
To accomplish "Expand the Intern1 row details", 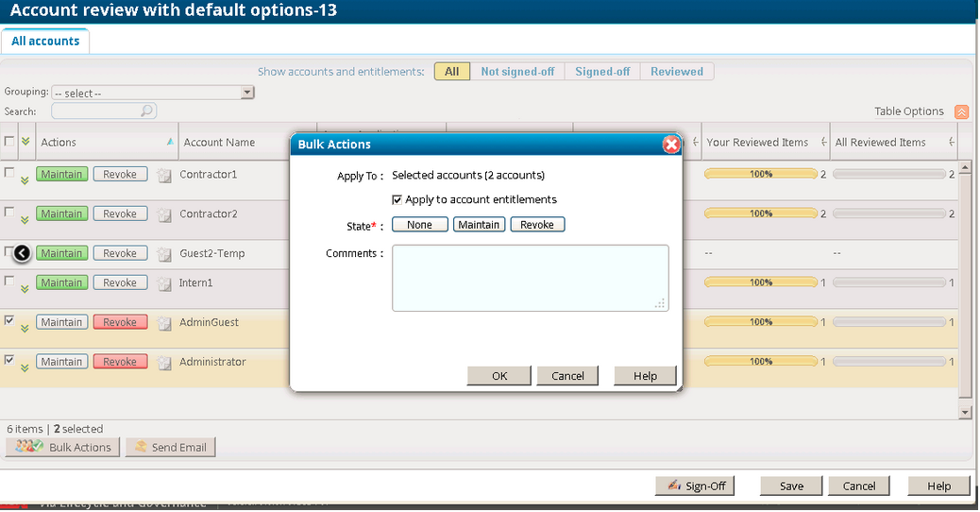I will coord(25,289).
